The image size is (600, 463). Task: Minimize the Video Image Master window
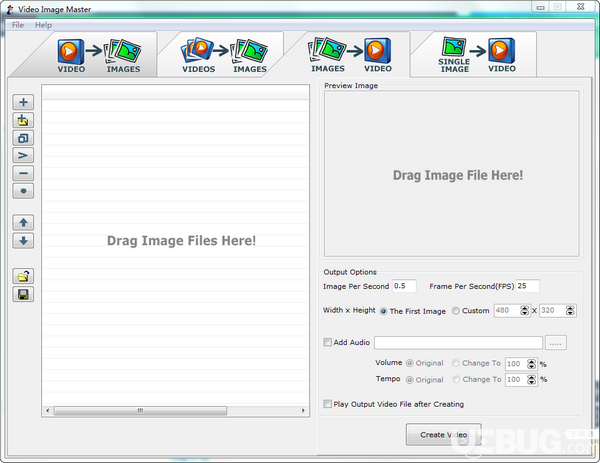(540, 7)
